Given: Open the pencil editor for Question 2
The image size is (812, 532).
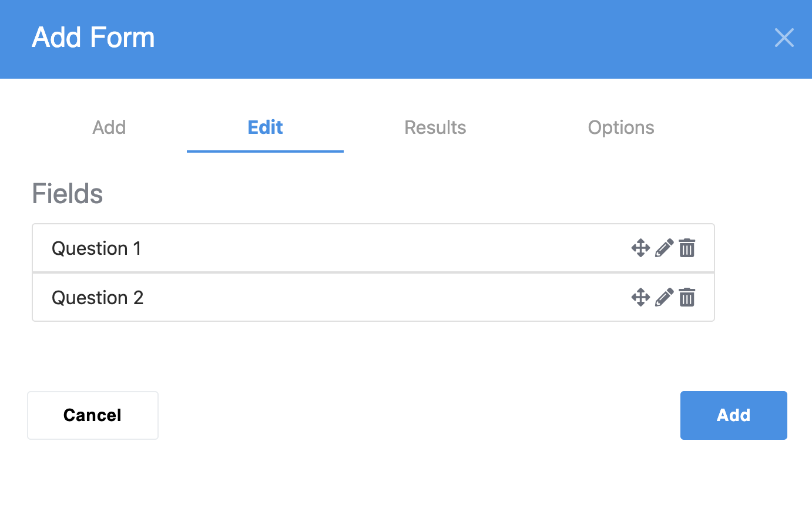Looking at the screenshot, I should click(664, 297).
